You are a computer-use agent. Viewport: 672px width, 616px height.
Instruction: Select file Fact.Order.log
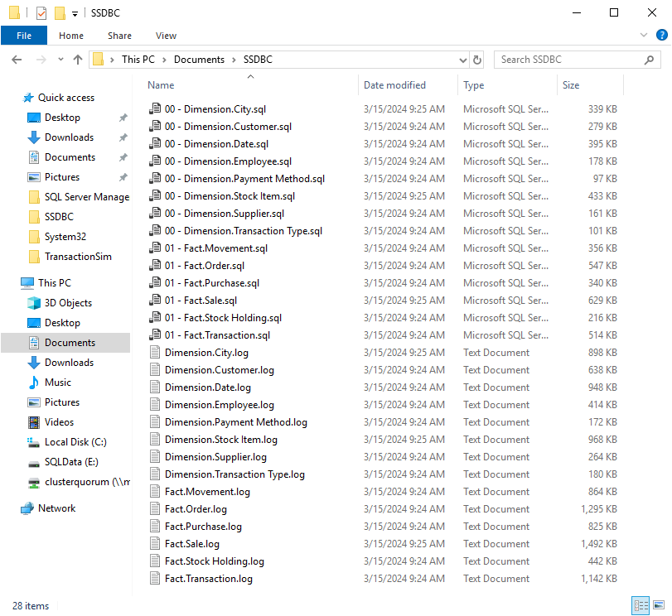[x=196, y=509]
